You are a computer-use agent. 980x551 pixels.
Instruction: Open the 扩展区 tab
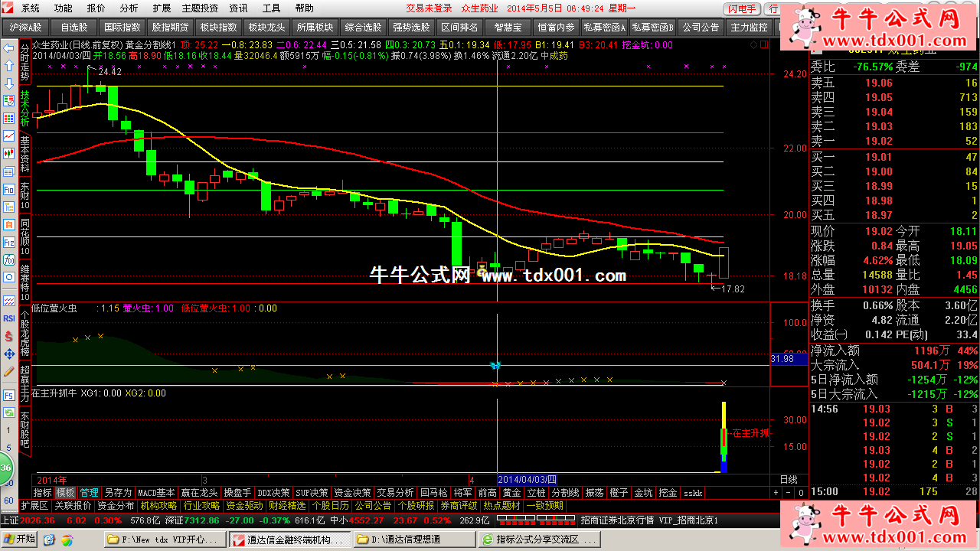tap(34, 506)
